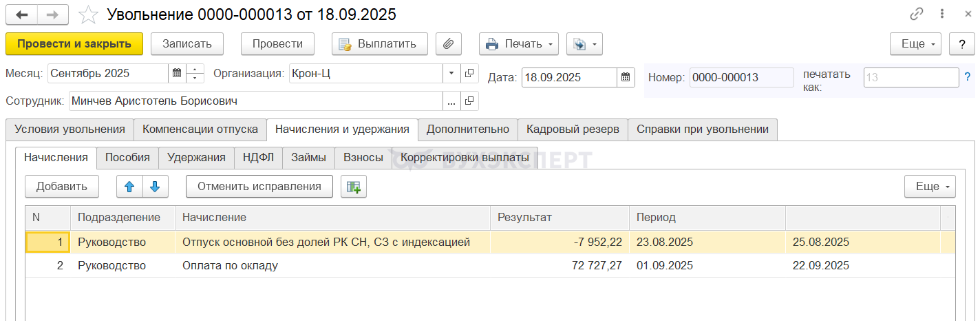
Task: Click the back navigation arrow
Action: coord(21,14)
